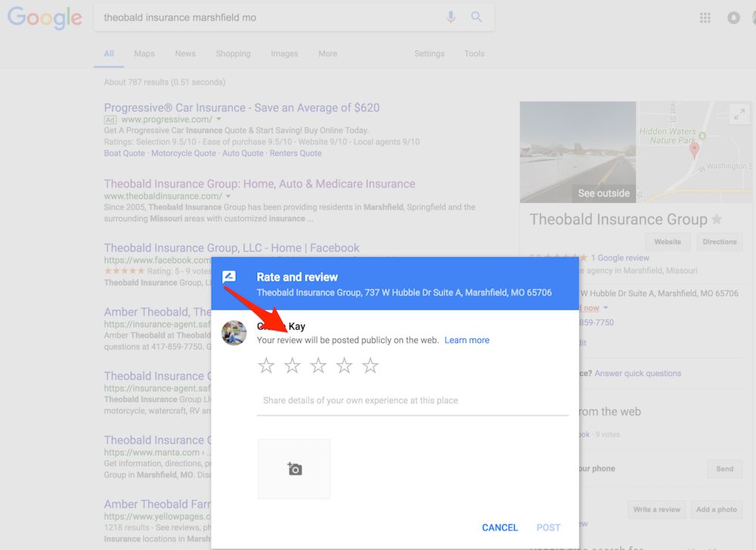The image size is (756, 550).
Task: Select the All results tab
Action: click(x=109, y=54)
